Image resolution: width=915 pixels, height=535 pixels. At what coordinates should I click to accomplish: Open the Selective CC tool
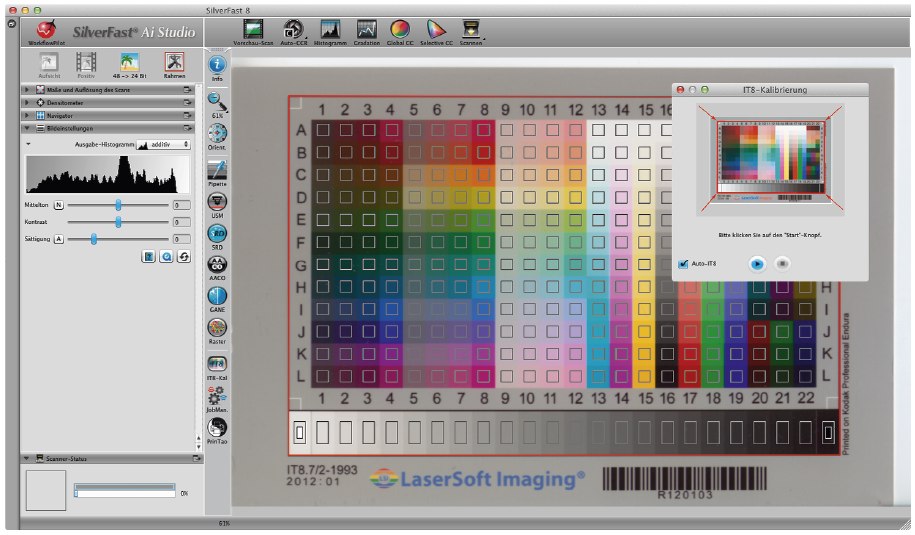436,30
